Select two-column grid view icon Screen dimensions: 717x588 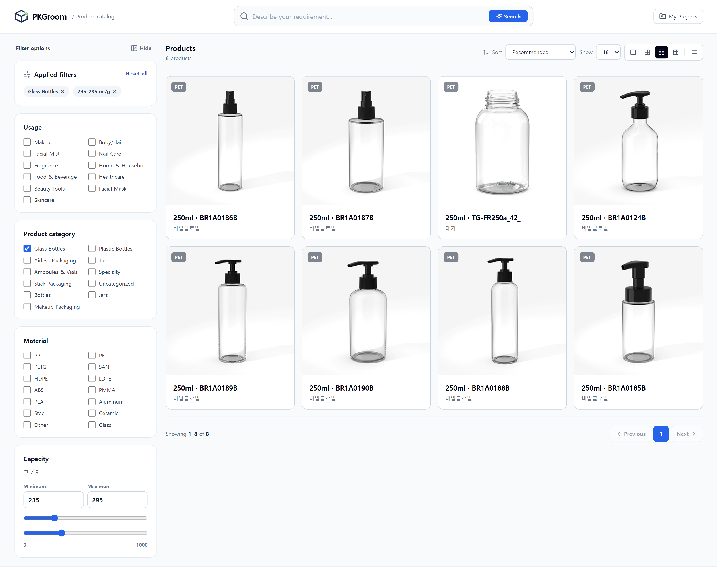647,52
